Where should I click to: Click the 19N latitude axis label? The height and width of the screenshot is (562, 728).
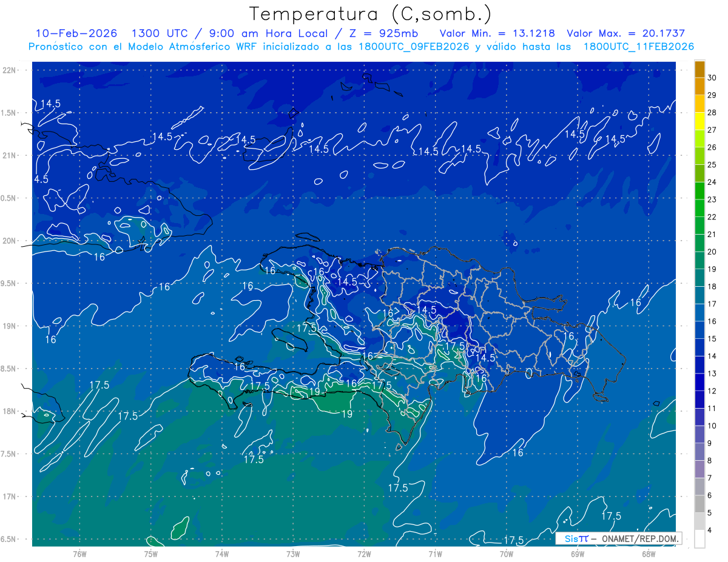point(10,326)
